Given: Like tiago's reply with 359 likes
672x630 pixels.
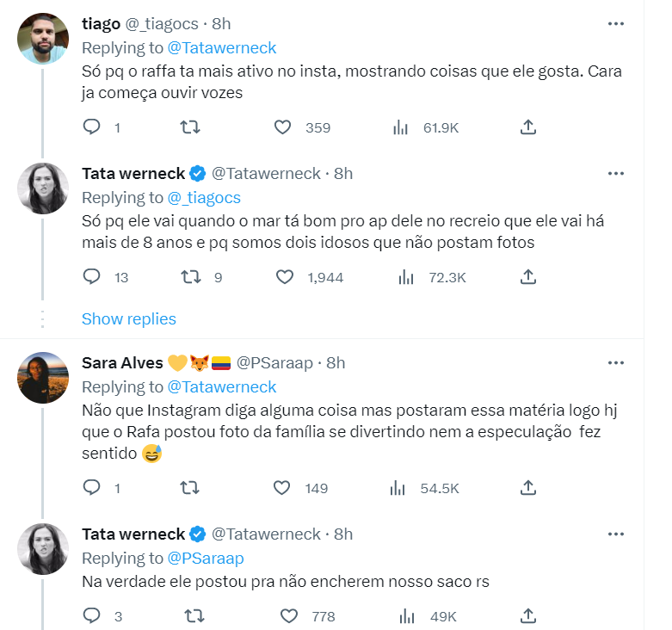Looking at the screenshot, I should pos(282,127).
